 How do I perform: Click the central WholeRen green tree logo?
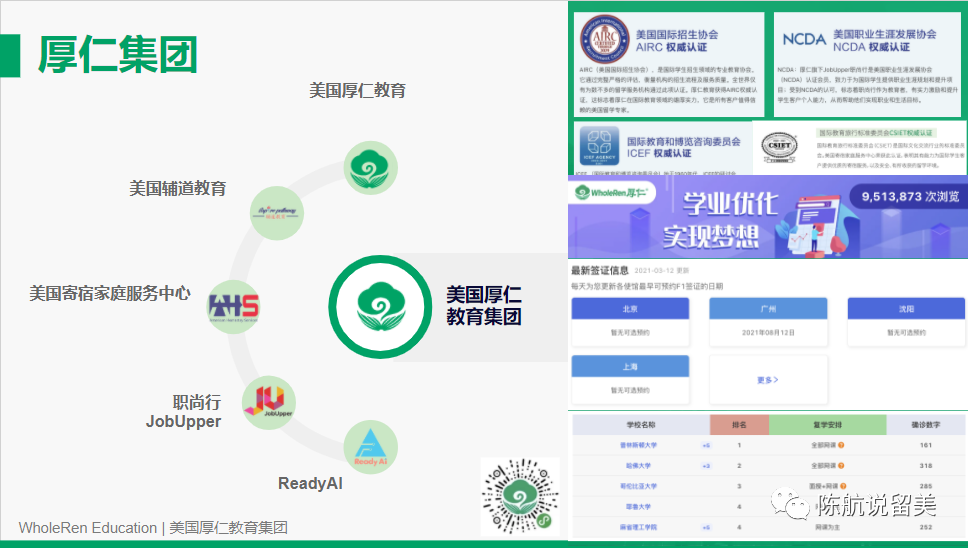click(378, 305)
